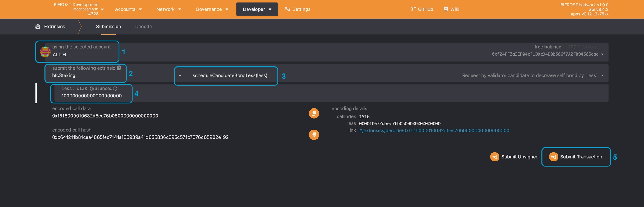644x207 pixels.
Task: Click the Extrinsics section icon
Action: pos(38,27)
